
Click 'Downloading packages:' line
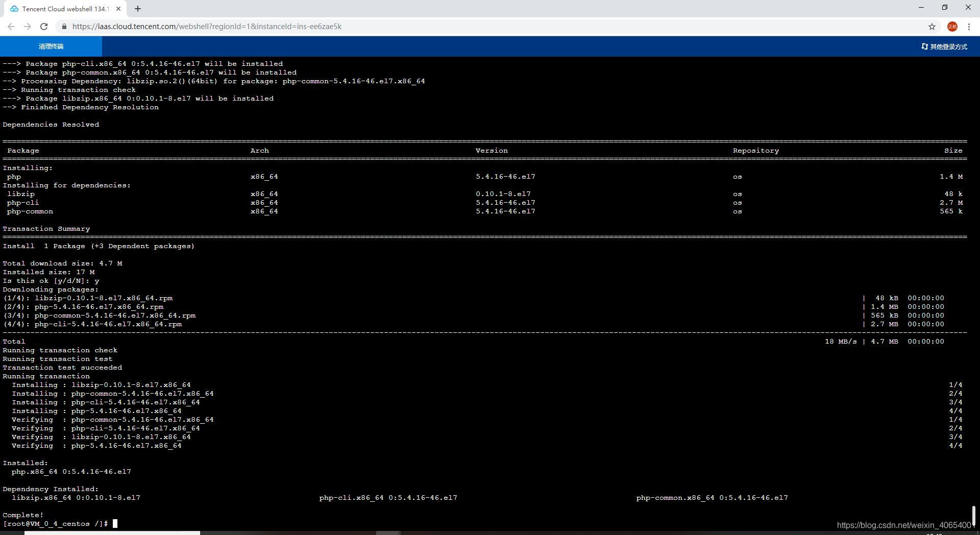51,289
